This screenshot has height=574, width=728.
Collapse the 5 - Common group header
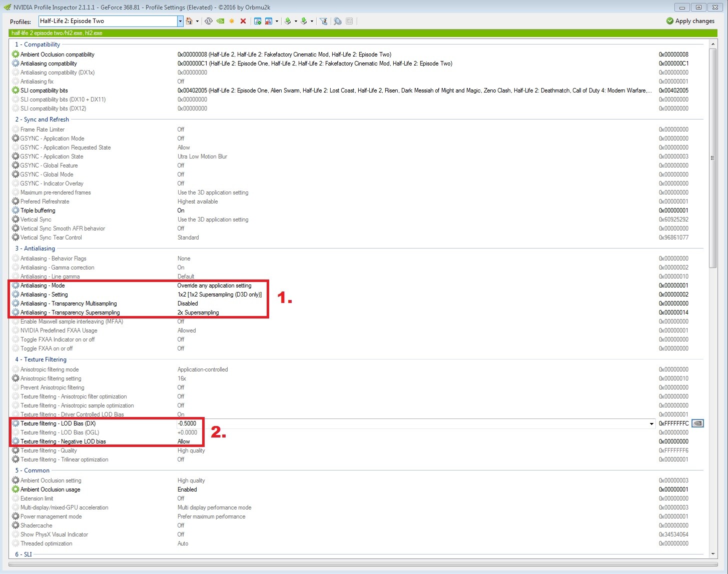tap(32, 470)
